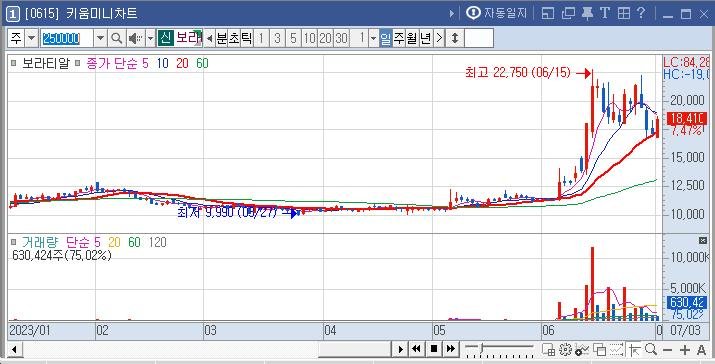The height and width of the screenshot is (364, 715).
Task: Click the dotted range selection chart icon
Action: pyautogui.click(x=617, y=350)
